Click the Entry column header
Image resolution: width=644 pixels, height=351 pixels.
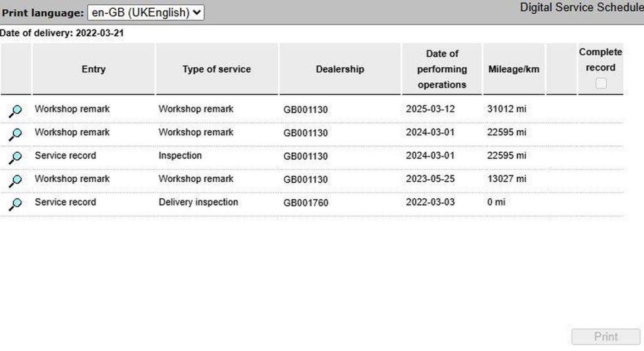93,69
